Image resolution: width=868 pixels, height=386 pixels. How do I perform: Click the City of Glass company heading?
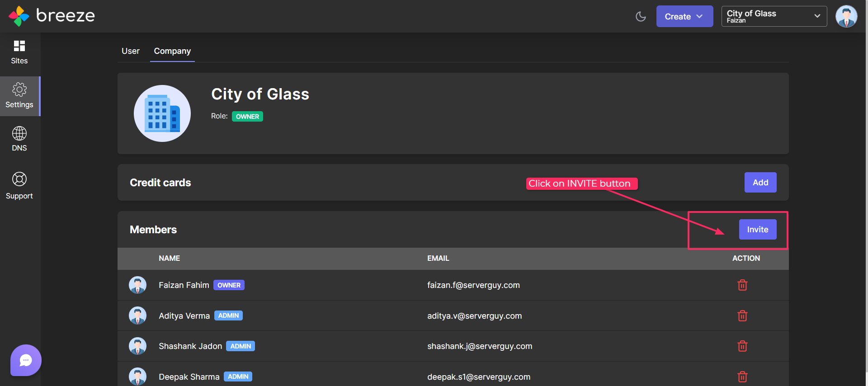coord(260,94)
